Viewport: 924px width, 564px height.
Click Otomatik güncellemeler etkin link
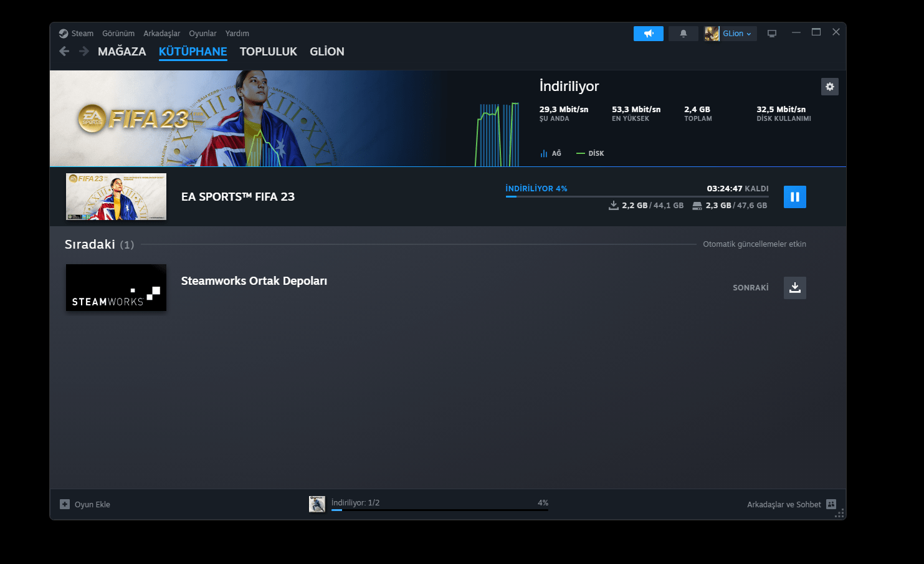pyautogui.click(x=755, y=244)
